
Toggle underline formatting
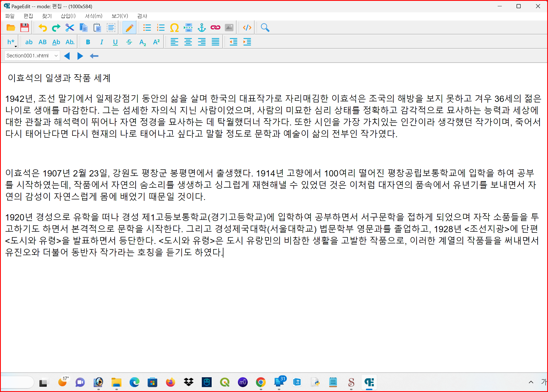[115, 42]
